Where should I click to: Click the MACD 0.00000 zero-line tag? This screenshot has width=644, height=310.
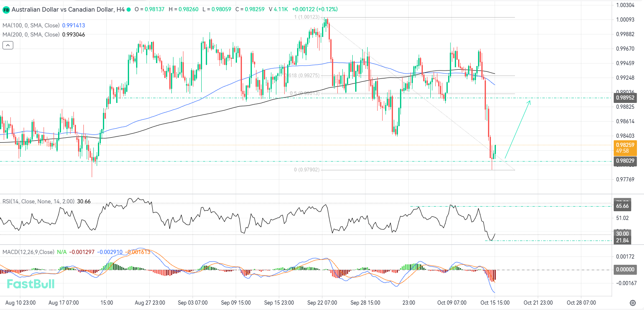[x=625, y=269]
